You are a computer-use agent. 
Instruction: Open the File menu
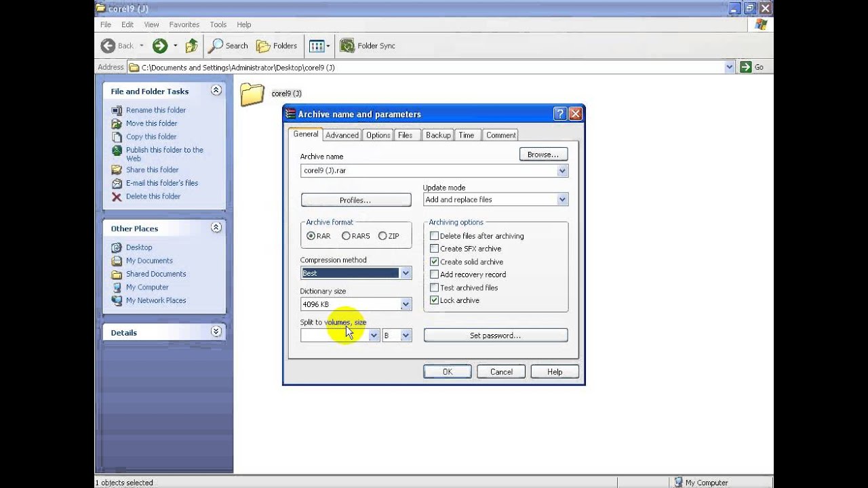pyautogui.click(x=106, y=24)
